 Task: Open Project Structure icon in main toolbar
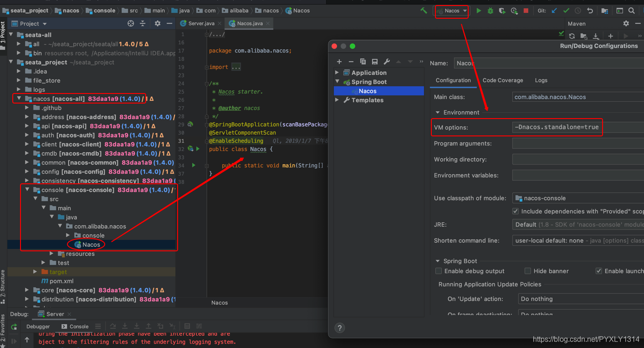pos(605,10)
